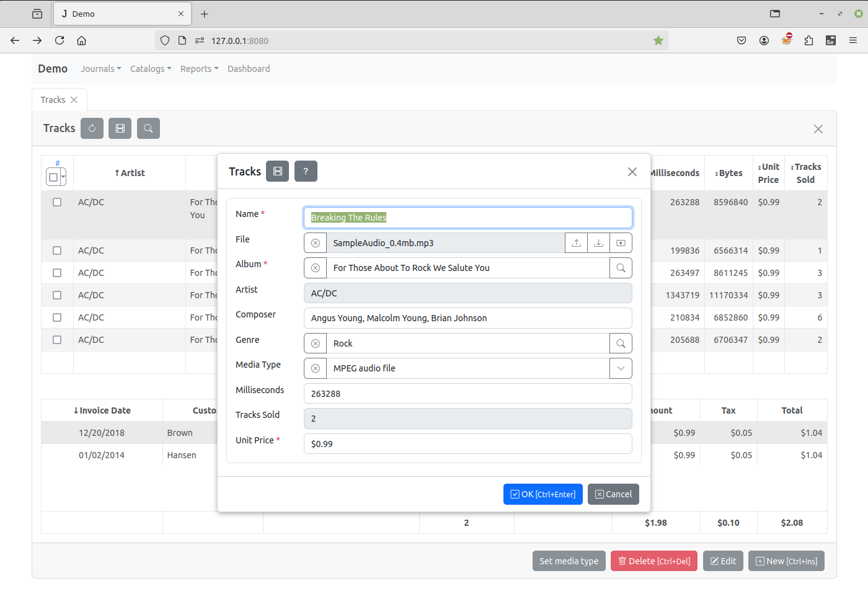Clear the Media Type selection
Screen dimensions: 868x612
[316, 368]
